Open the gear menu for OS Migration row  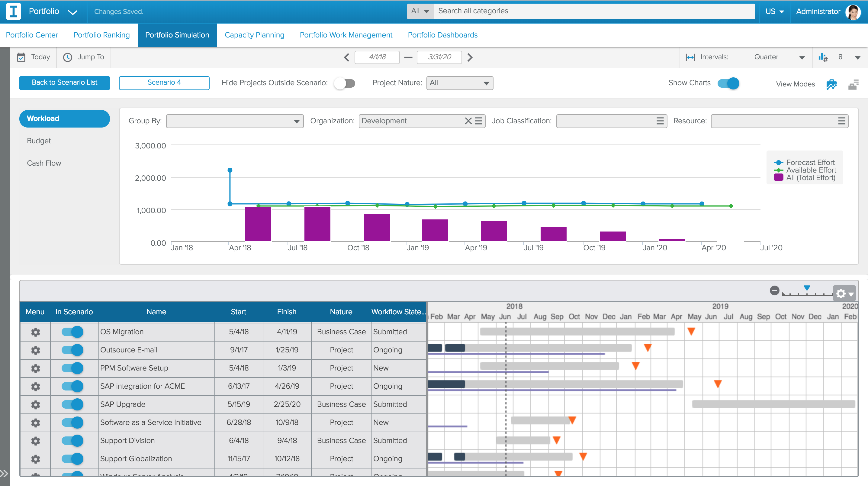coord(35,332)
